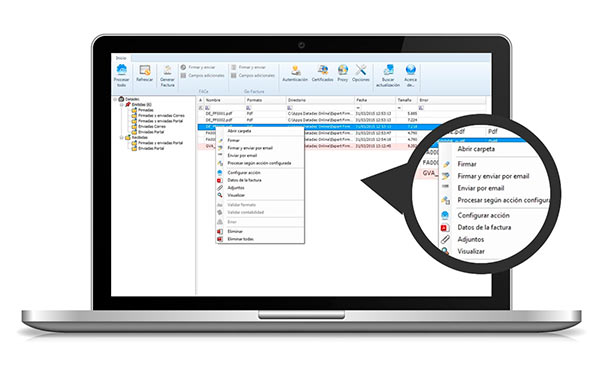Collapse the Recibidas tree node
The width and height of the screenshot is (615, 367).
click(x=122, y=138)
